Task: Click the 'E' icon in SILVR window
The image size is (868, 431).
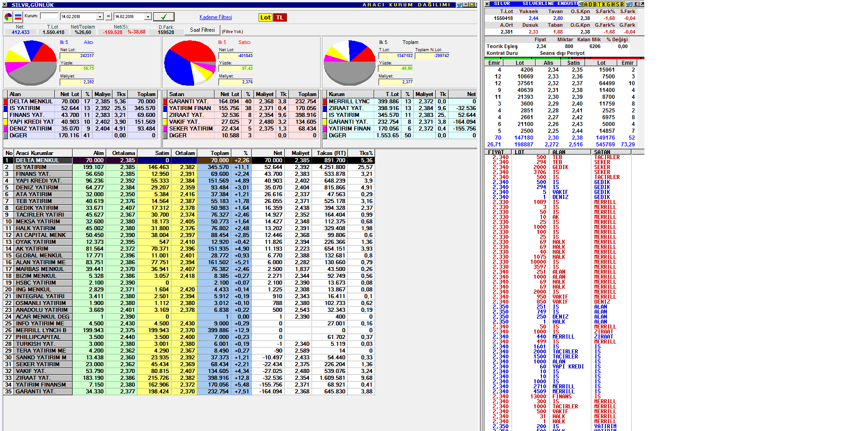Action: pyautogui.click(x=636, y=4)
